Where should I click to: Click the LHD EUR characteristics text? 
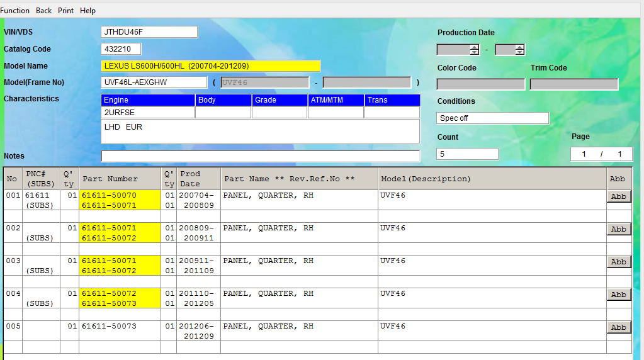tap(123, 127)
